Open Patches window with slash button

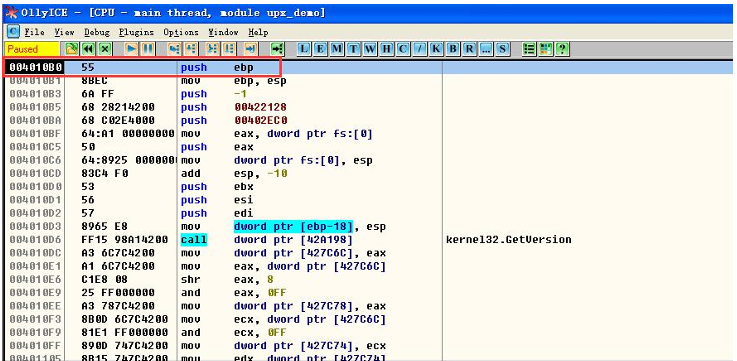[419, 49]
